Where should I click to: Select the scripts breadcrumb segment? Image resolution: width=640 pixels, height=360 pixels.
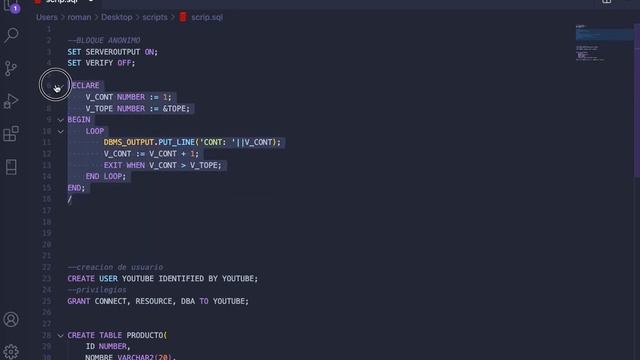[155, 17]
